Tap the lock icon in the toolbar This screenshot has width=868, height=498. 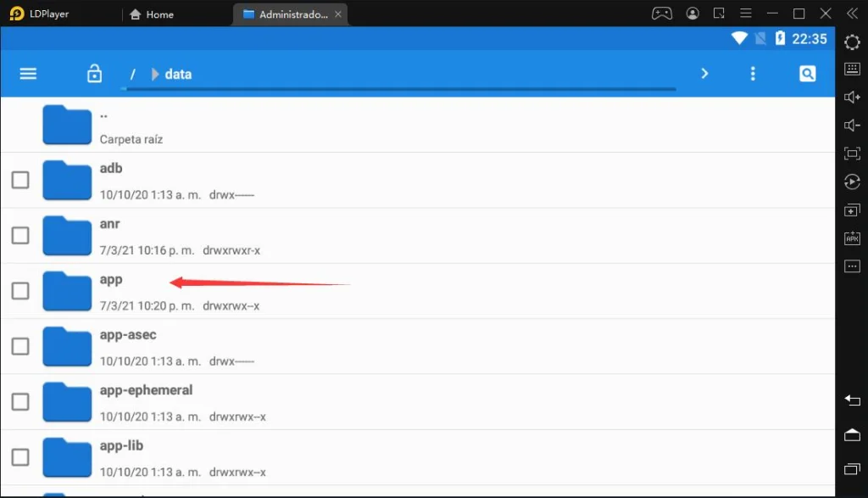pyautogui.click(x=94, y=73)
